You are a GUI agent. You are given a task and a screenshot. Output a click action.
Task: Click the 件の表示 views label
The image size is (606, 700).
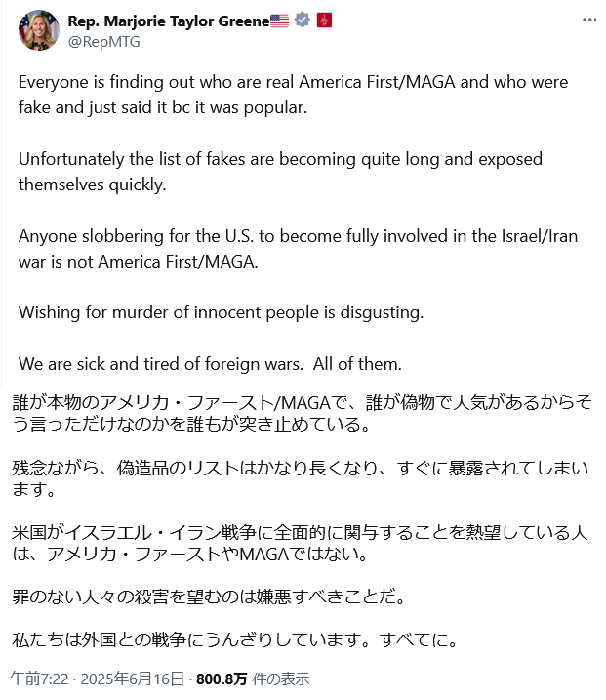[x=280, y=679]
